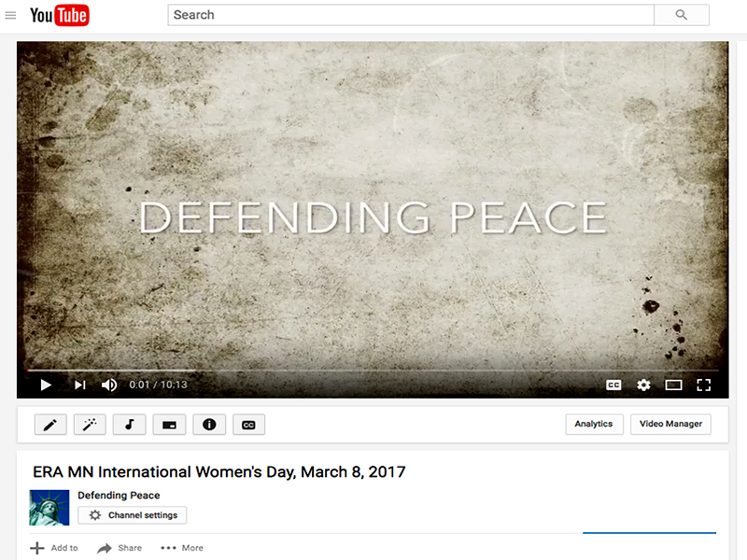Open the hamburger guide menu
The height and width of the screenshot is (560, 747).
(10, 16)
